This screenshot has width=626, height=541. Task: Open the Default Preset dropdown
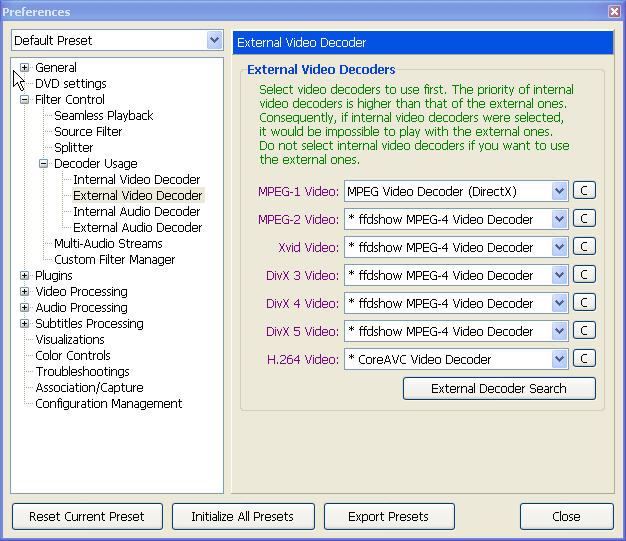[x=214, y=41]
